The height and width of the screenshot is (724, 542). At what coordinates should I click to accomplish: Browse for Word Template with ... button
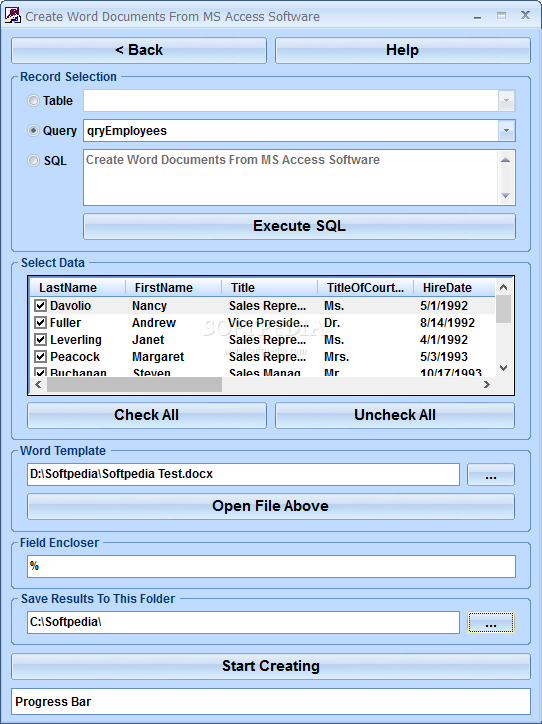[x=491, y=475]
